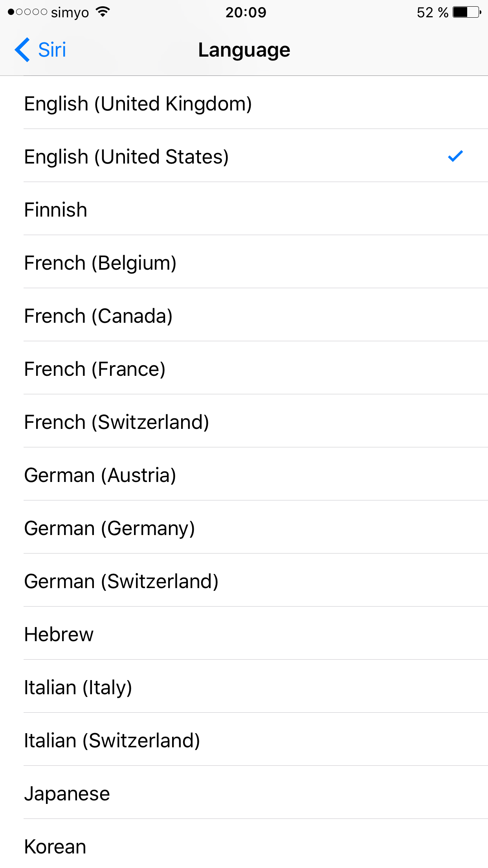Screen dimensions: 488x868
Task: Tap the blue checkmark next to English (United States)
Action: (x=455, y=156)
